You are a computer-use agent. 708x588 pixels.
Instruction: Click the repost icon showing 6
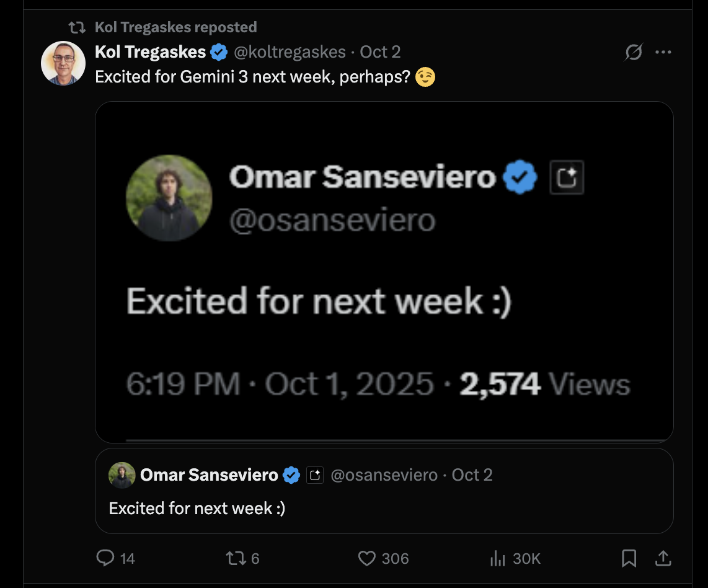(x=236, y=559)
